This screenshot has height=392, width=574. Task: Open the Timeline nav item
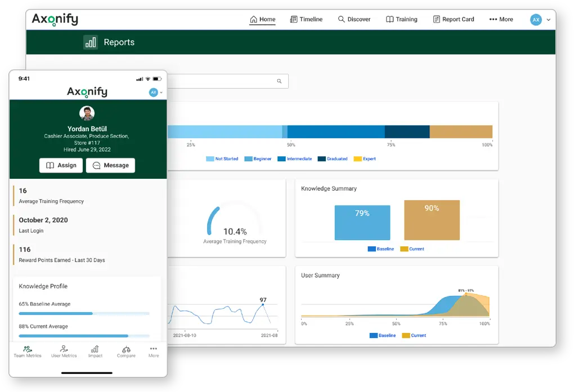click(x=306, y=19)
